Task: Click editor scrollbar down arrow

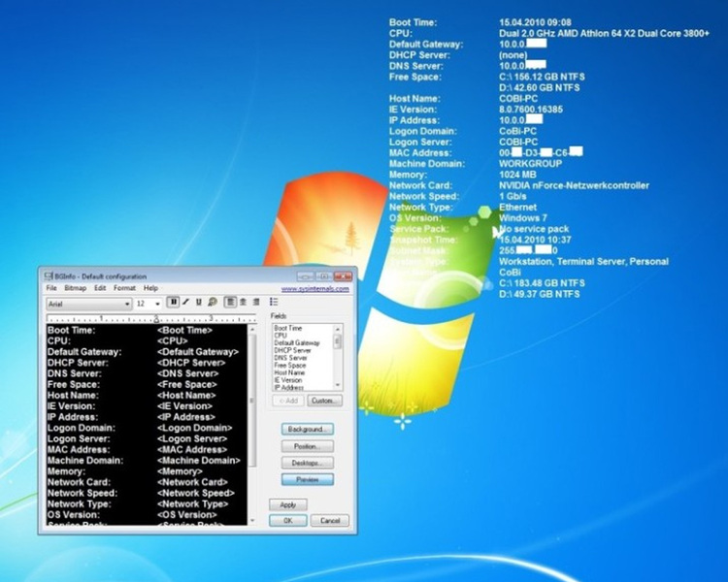Action: 252,521
